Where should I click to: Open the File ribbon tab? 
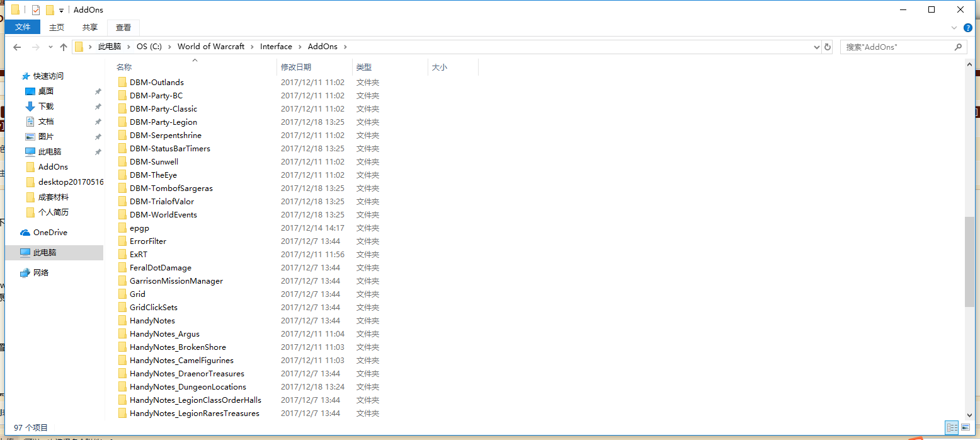23,27
